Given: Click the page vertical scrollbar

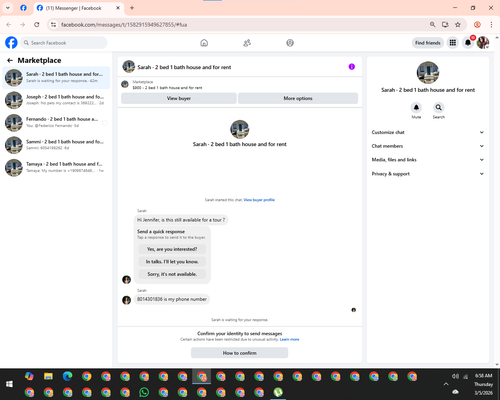Looking at the screenshot, I should pyautogui.click(x=497, y=201).
